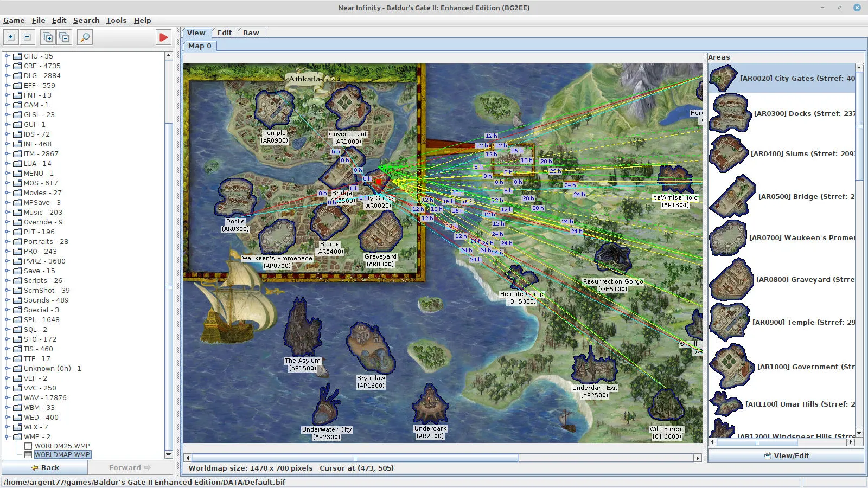Expand the ITM - 2867 folder
This screenshot has width=868, height=488.
tap(8, 153)
